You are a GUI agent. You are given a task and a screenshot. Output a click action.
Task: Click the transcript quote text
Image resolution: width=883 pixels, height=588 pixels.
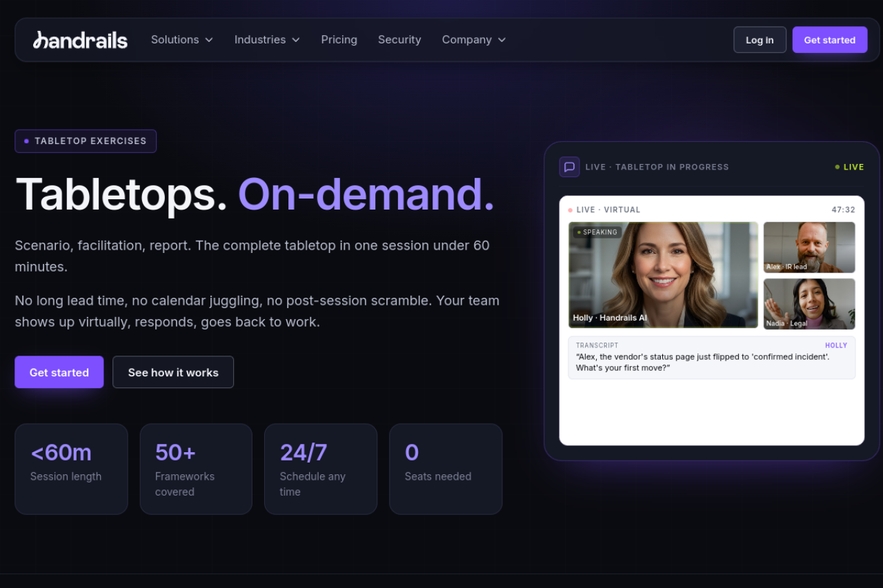coord(702,362)
